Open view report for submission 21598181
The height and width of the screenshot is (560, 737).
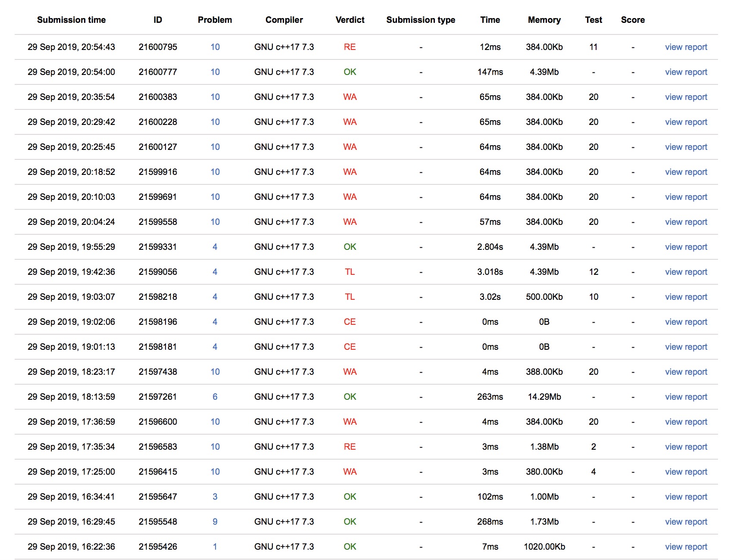[686, 347]
